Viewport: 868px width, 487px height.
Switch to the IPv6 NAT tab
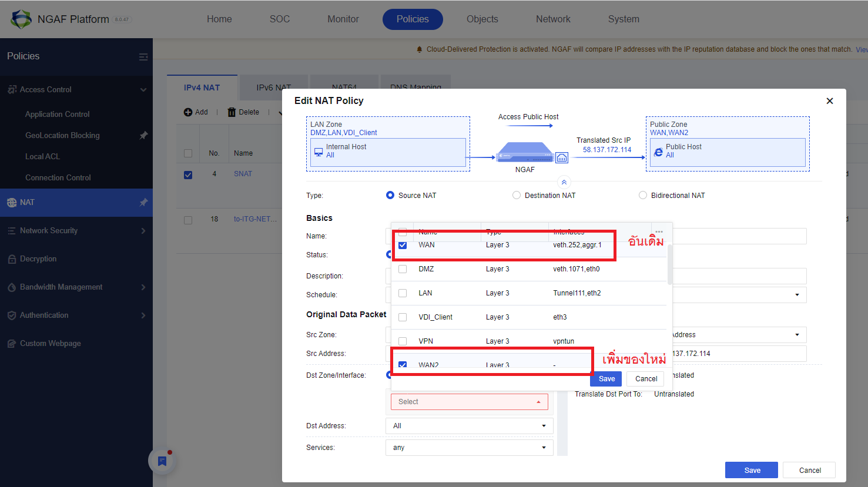tap(273, 87)
